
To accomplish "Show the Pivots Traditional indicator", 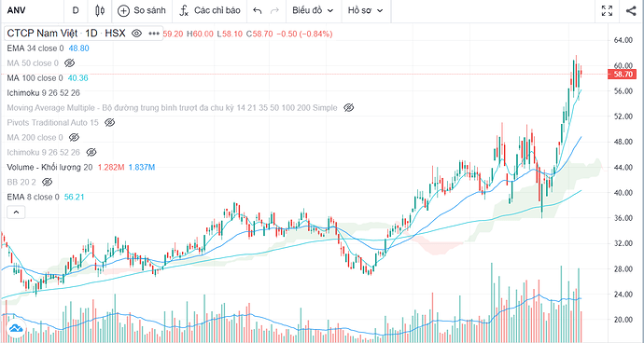I will (x=109, y=123).
